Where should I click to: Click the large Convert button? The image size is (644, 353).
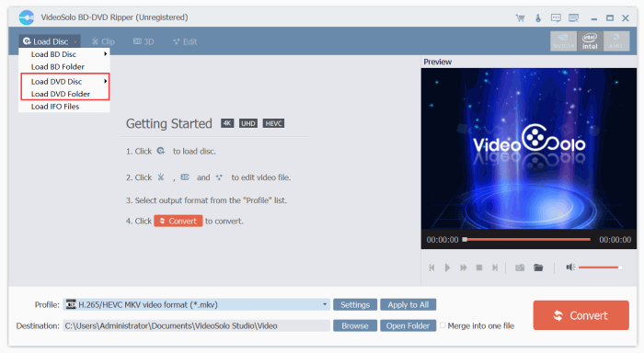[x=581, y=315]
